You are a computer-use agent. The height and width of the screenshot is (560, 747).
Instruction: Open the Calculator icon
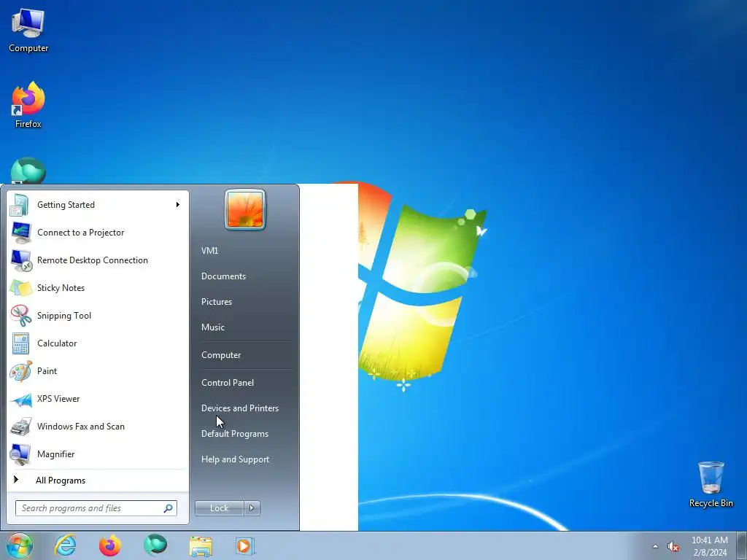(x=20, y=343)
